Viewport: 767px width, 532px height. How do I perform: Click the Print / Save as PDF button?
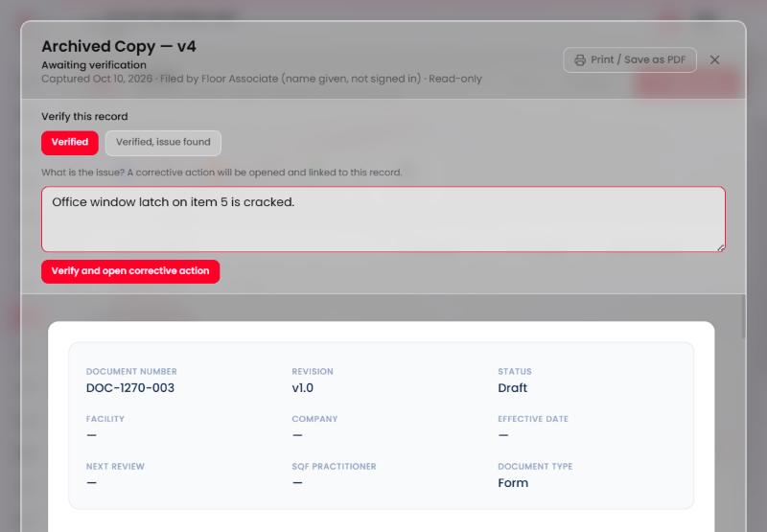(630, 59)
